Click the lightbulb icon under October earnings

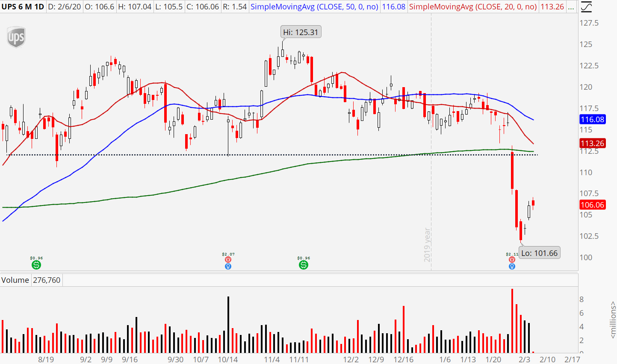coord(228,267)
